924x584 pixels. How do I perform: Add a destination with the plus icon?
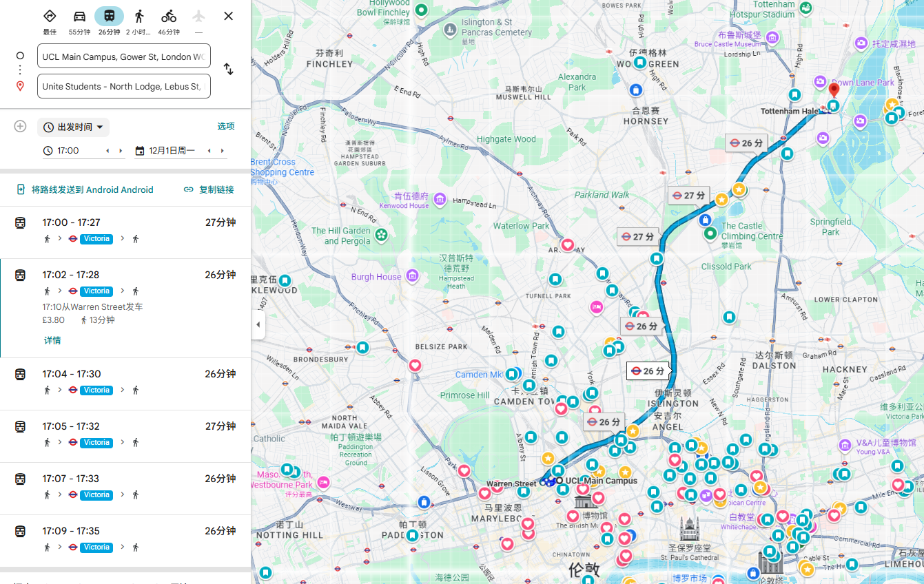pyautogui.click(x=20, y=126)
